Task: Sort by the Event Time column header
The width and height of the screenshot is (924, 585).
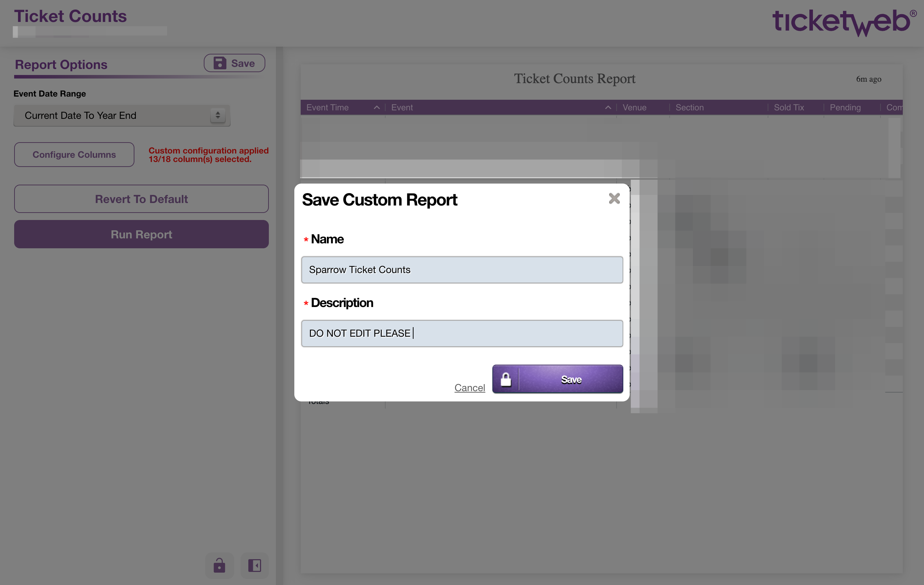Action: (x=343, y=108)
